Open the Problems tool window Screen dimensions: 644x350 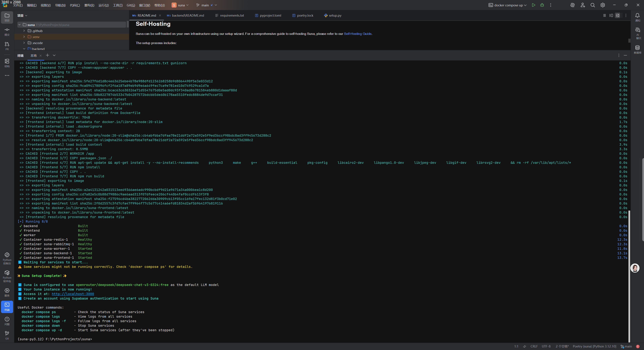tap(7, 320)
